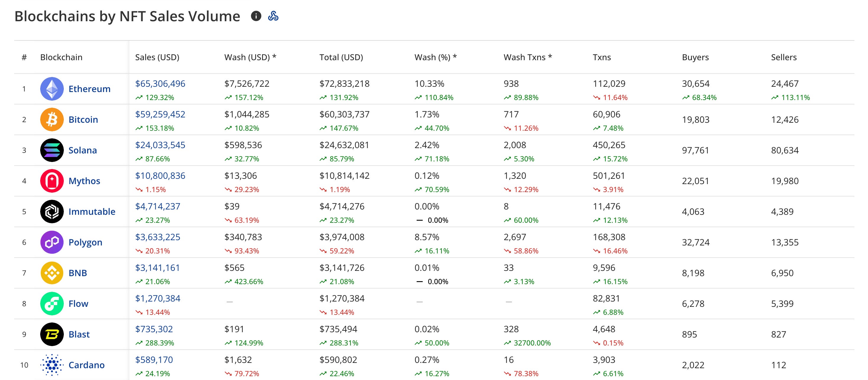Screen dimensions: 868x380
Task: Click the yellow BNB logo icon
Action: [52, 273]
